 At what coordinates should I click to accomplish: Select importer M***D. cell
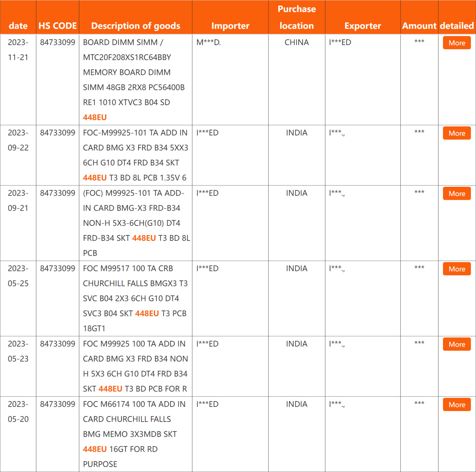pyautogui.click(x=208, y=43)
